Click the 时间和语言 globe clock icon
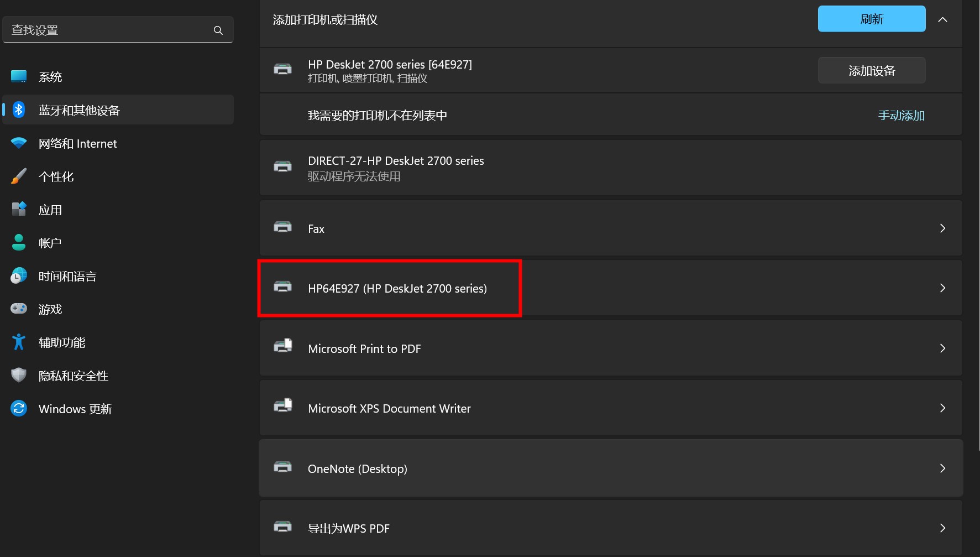The width and height of the screenshot is (980, 557). (x=19, y=275)
